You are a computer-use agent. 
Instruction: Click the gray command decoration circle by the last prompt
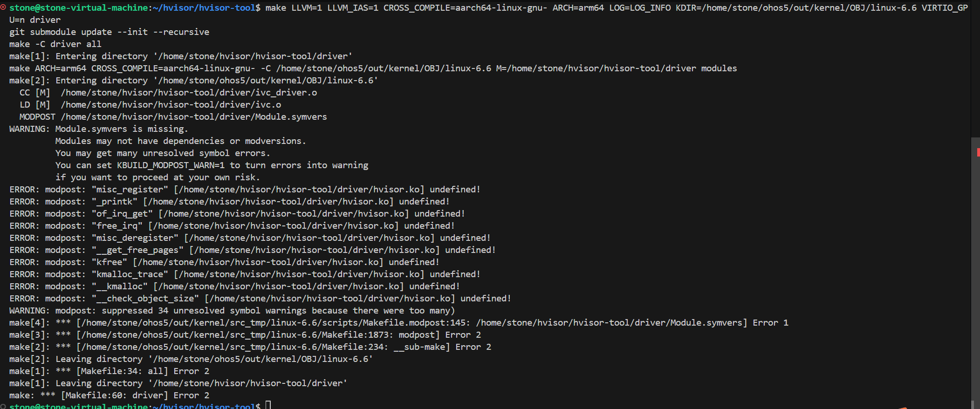pos(3,406)
